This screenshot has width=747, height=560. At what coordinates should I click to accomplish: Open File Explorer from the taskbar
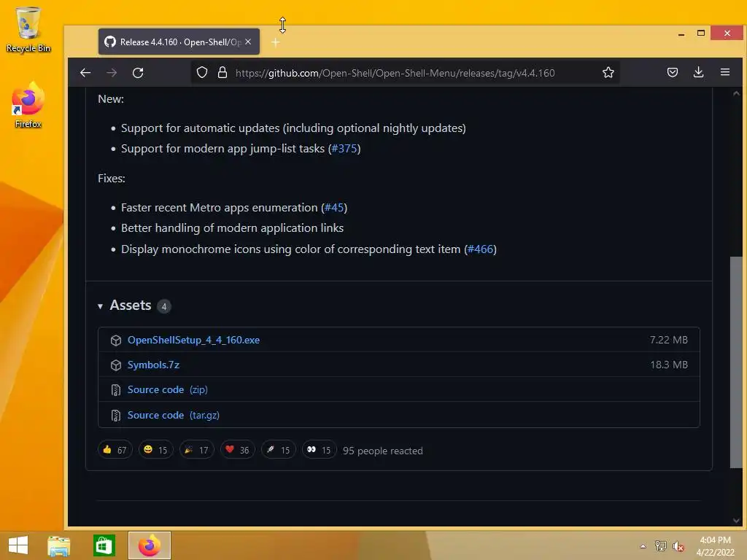point(58,545)
